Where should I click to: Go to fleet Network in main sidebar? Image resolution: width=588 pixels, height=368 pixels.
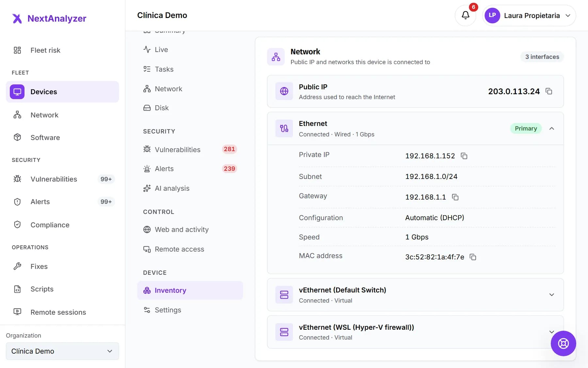click(62, 115)
